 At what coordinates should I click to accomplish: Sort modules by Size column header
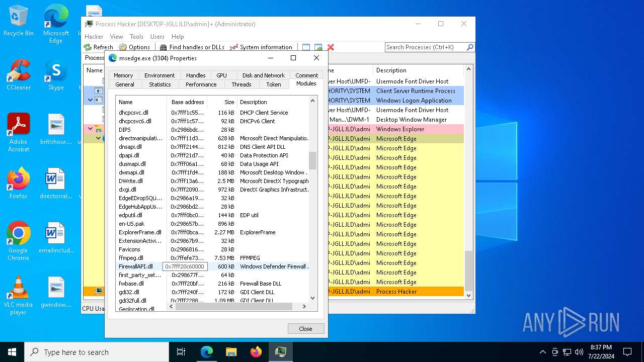click(222, 102)
